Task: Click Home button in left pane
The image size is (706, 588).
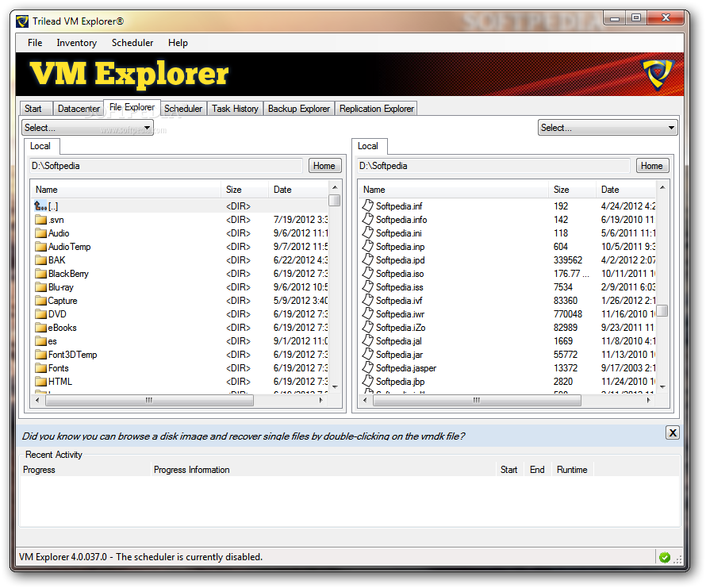Action: pos(324,166)
